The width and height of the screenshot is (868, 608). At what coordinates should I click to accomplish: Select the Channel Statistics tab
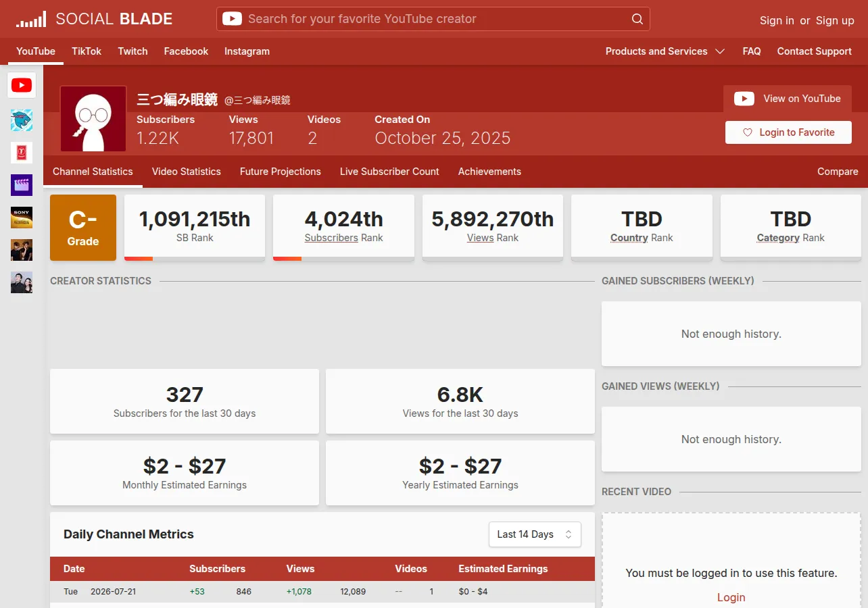pyautogui.click(x=93, y=172)
